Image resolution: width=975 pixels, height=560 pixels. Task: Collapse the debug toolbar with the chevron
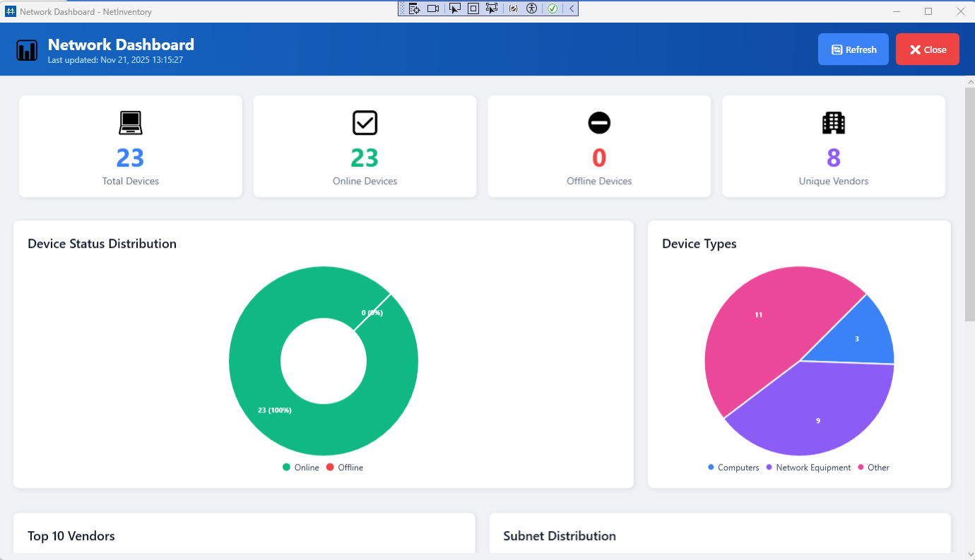[x=572, y=8]
